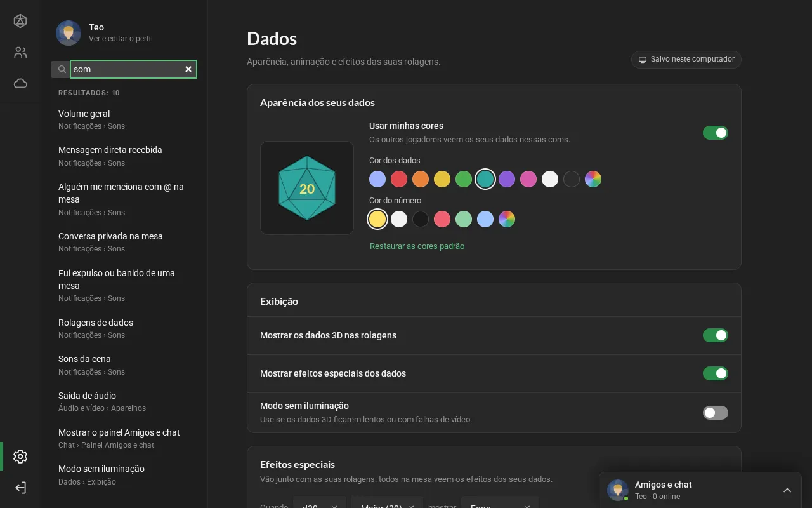Screen dimensions: 812x508
Task: Choose the orange dice color swatch
Action: (x=421, y=179)
